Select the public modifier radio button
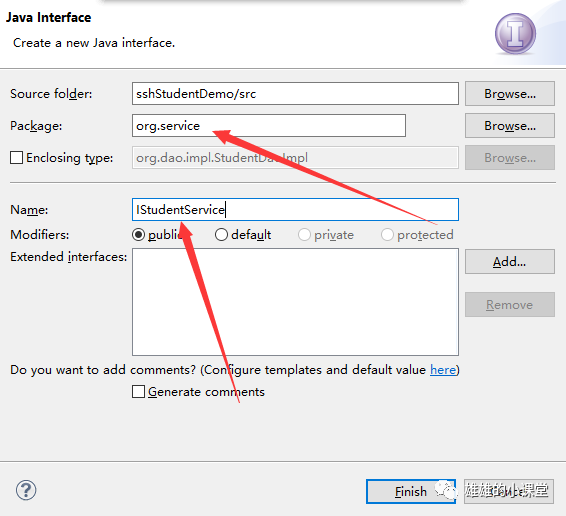The height and width of the screenshot is (516, 566). [138, 235]
